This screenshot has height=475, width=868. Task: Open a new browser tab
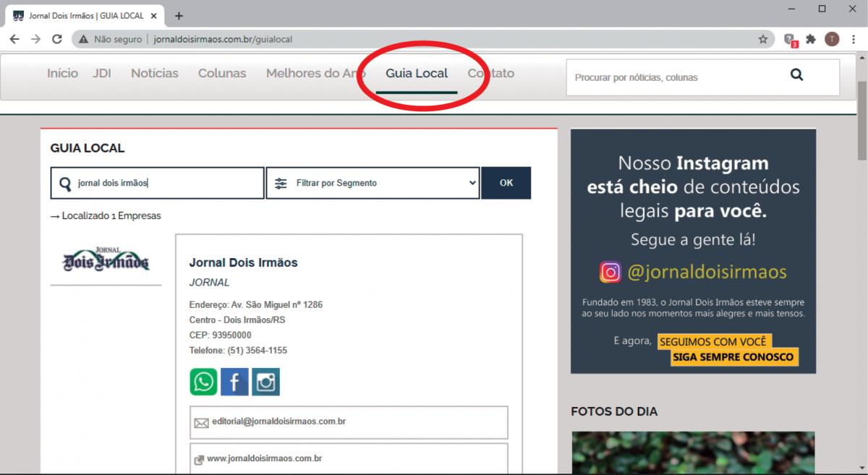(x=179, y=15)
